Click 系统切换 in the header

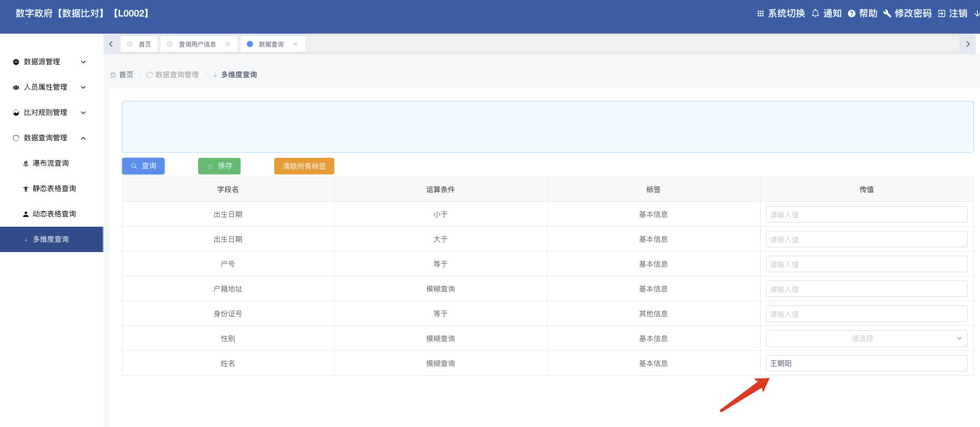[x=786, y=13]
